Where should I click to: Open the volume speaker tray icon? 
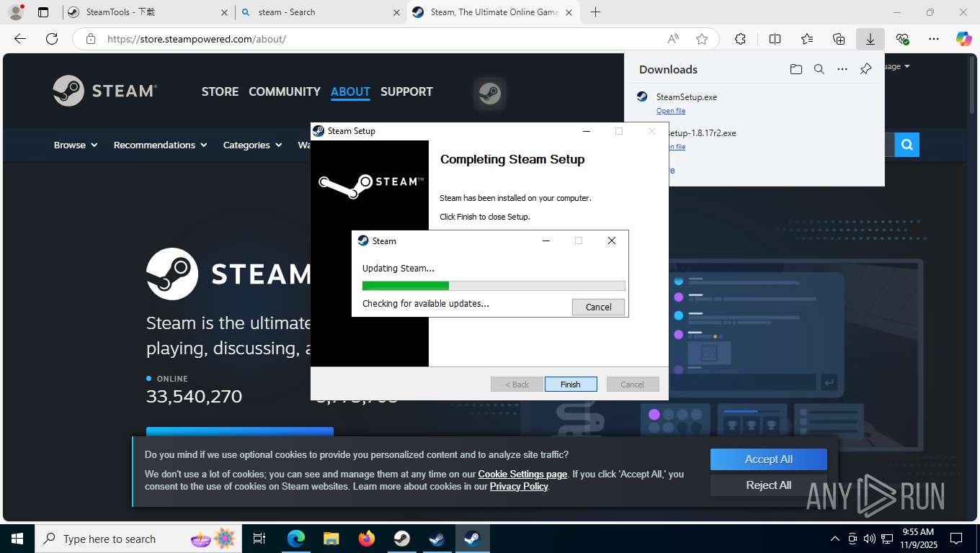[869, 539]
